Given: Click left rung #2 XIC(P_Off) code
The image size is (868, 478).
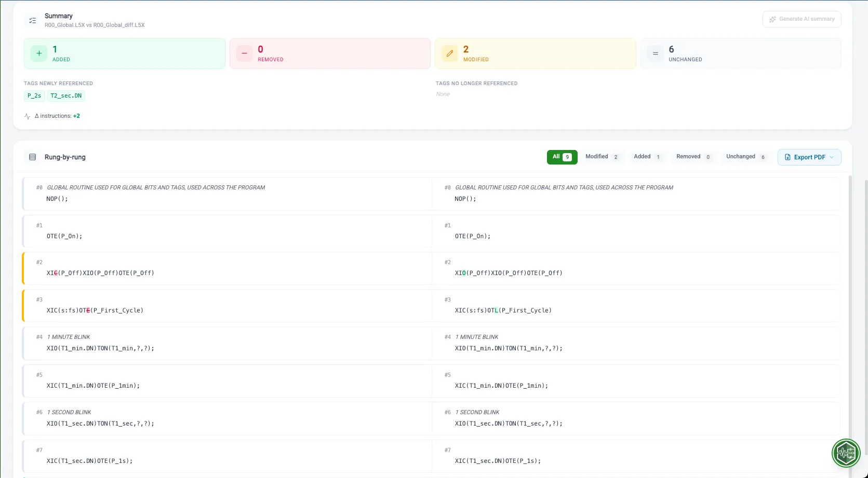Looking at the screenshot, I should (100, 273).
